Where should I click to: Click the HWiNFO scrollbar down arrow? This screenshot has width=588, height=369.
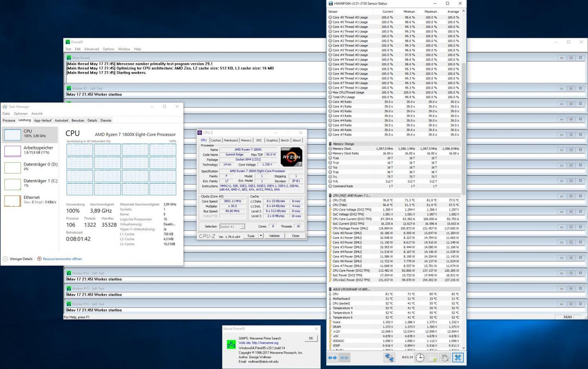tap(463, 349)
